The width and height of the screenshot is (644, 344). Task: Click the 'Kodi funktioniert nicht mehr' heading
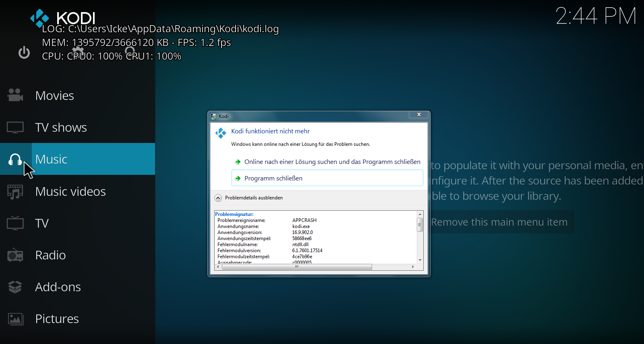[271, 131]
